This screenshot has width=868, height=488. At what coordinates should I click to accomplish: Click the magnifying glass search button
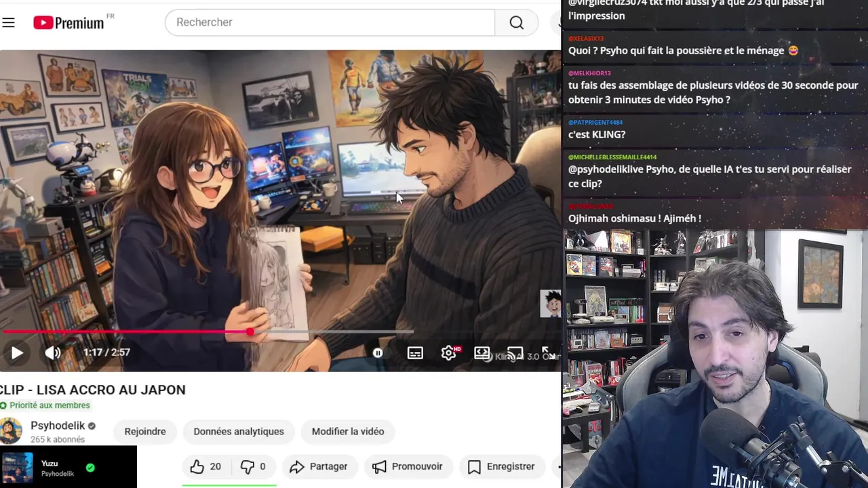point(517,22)
